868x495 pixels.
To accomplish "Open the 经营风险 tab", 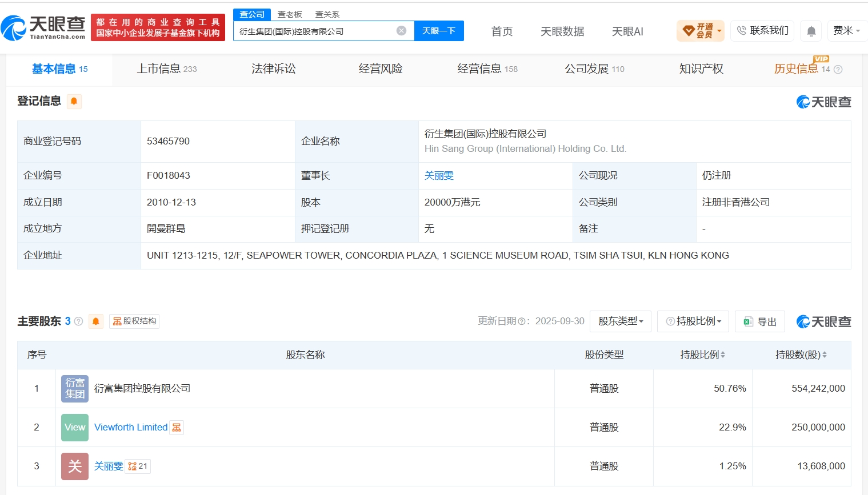I will coord(381,69).
